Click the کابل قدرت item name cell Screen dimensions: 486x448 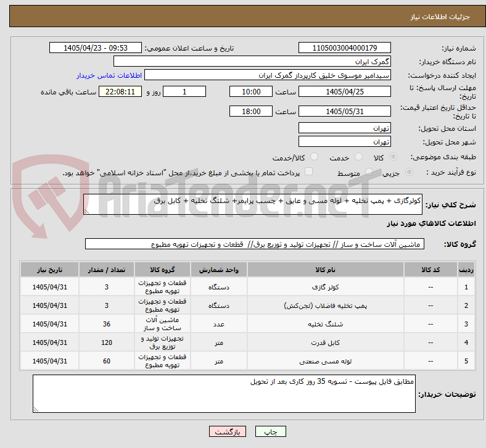tap(326, 342)
